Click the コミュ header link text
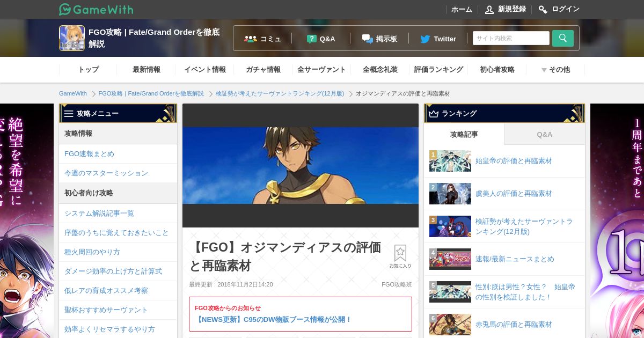Screen dimensions: 644x338 270,39
